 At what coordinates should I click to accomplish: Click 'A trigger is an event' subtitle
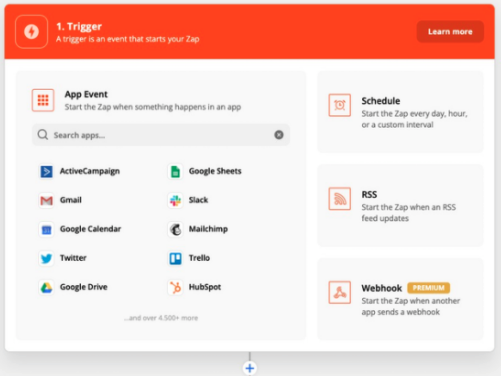click(128, 39)
